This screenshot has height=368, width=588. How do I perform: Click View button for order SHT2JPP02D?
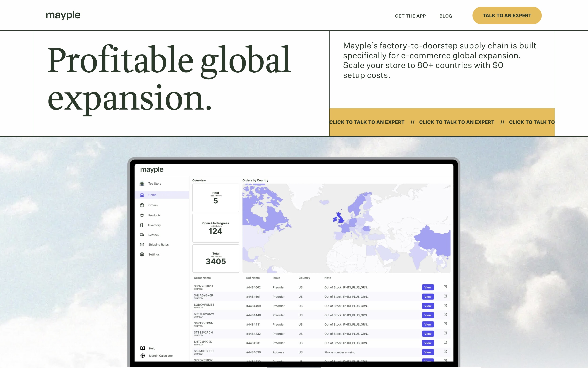click(428, 343)
